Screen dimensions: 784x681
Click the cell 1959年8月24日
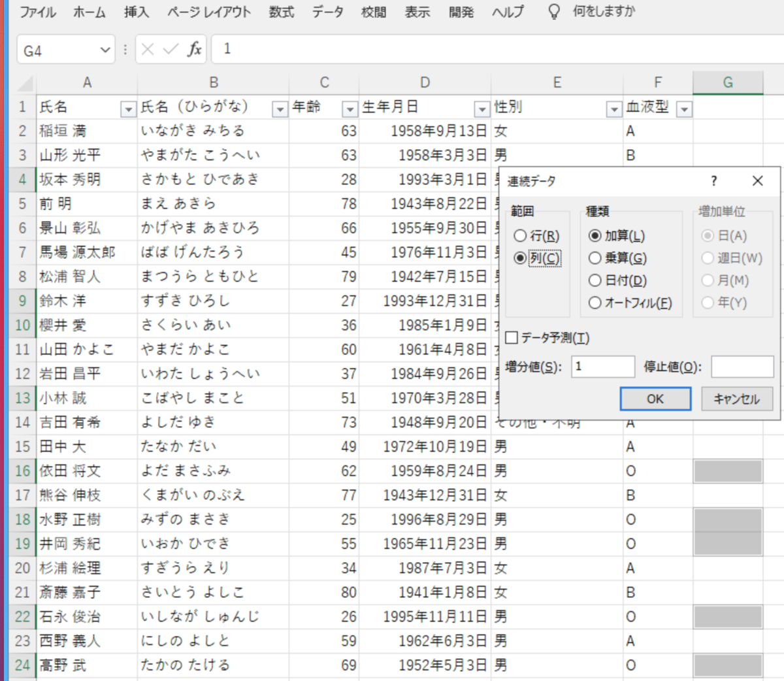click(x=425, y=471)
